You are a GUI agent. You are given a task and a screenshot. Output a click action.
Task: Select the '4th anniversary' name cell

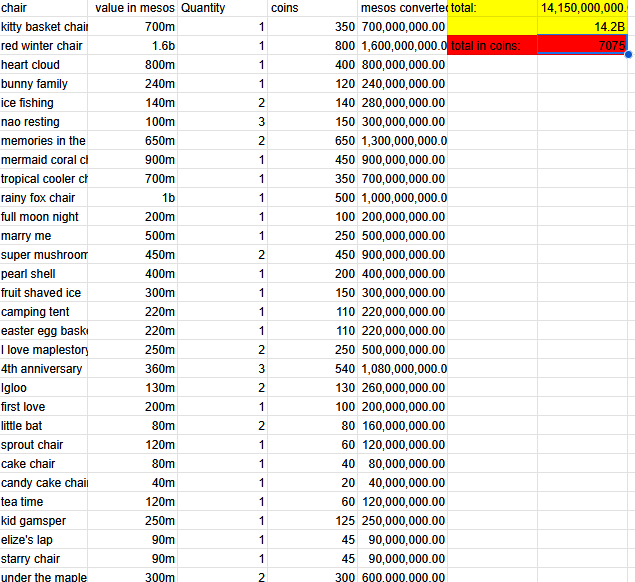pyautogui.click(x=44, y=369)
